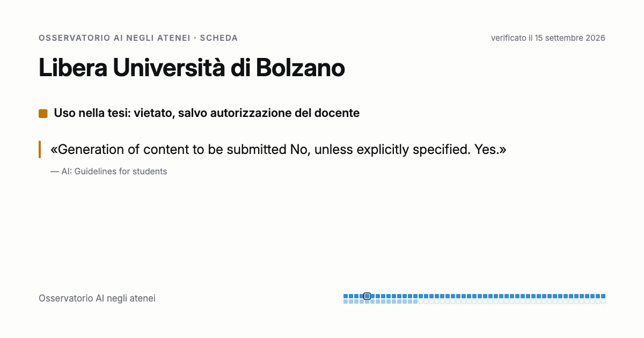Screen dimensions: 644x338
Task: Click the word 'SCHEDA' in header
Action: [x=219, y=38]
